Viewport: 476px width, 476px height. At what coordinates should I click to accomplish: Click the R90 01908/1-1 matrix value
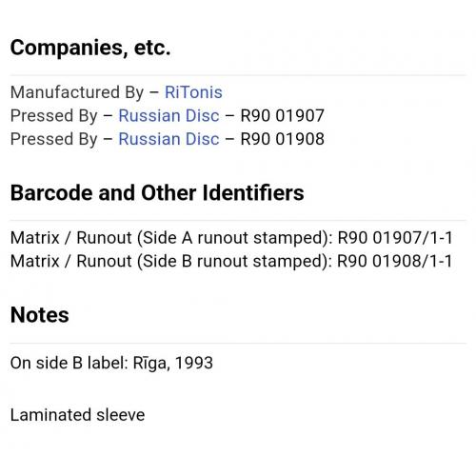point(394,262)
